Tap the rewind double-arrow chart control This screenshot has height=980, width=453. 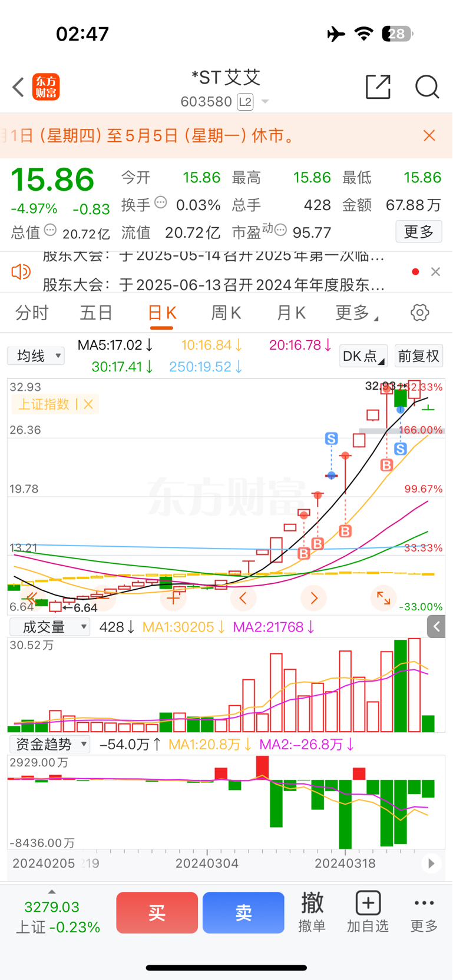coord(31,599)
